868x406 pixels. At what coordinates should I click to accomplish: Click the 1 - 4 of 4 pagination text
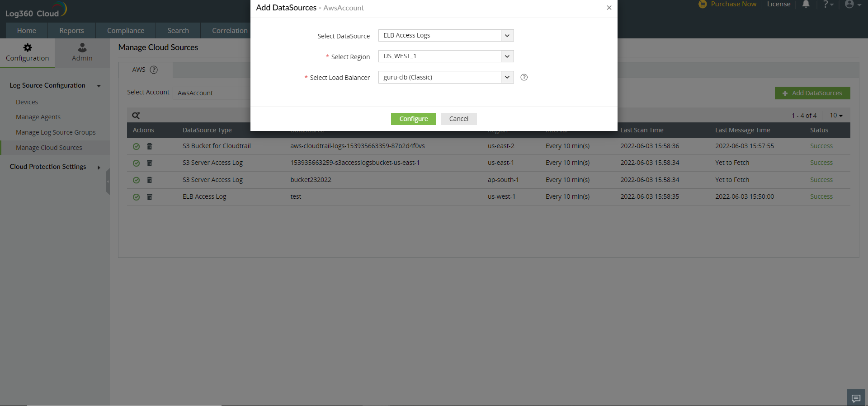[804, 116]
